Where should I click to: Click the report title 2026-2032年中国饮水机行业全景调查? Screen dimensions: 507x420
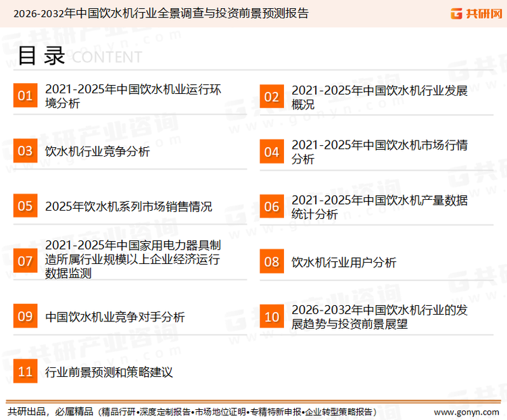(x=161, y=14)
